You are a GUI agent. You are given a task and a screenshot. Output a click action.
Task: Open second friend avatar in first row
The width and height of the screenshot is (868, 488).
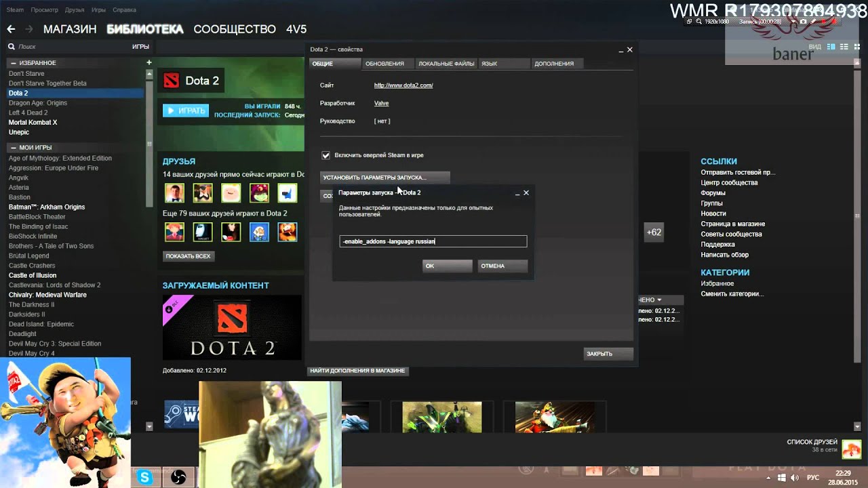pos(203,192)
